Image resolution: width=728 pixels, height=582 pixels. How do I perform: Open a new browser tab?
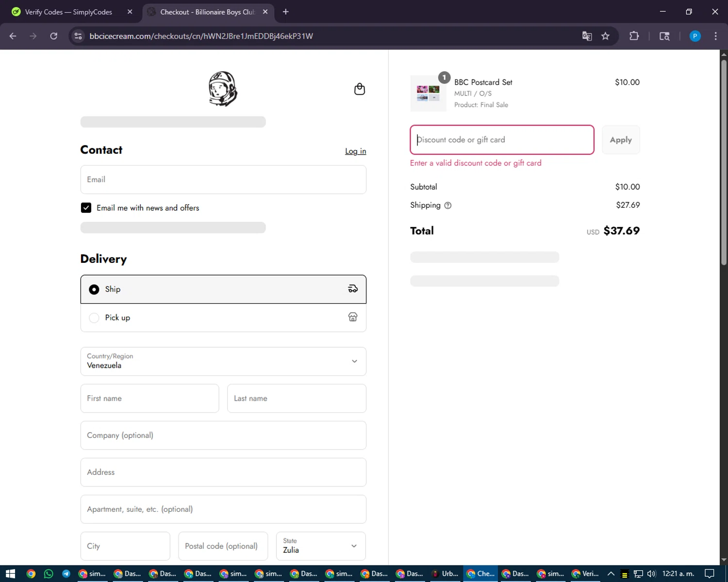coord(286,12)
